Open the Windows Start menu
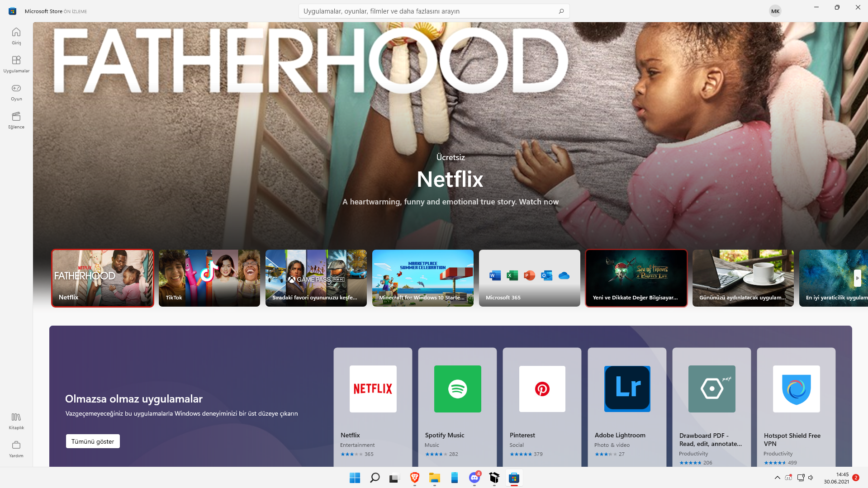This screenshot has width=868, height=488. tap(355, 478)
